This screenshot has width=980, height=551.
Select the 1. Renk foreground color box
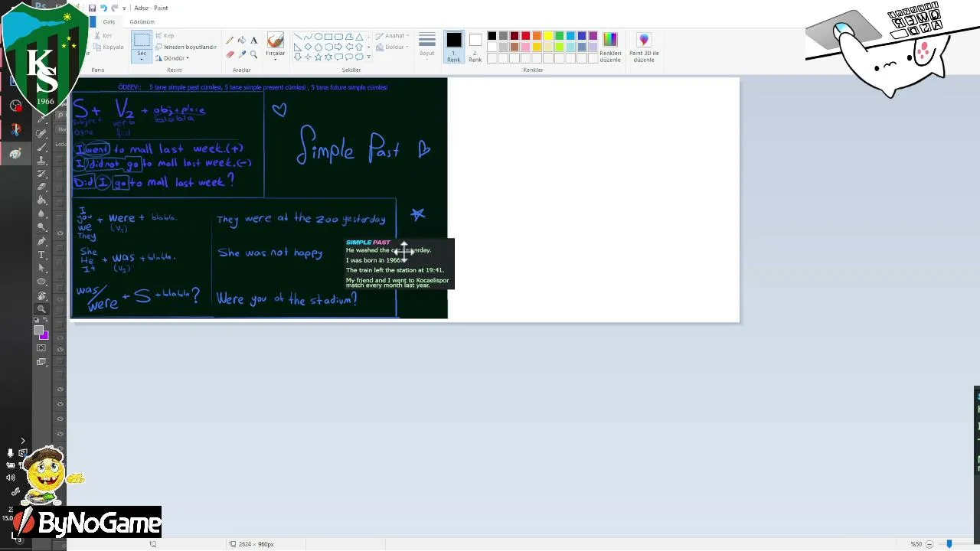(454, 47)
